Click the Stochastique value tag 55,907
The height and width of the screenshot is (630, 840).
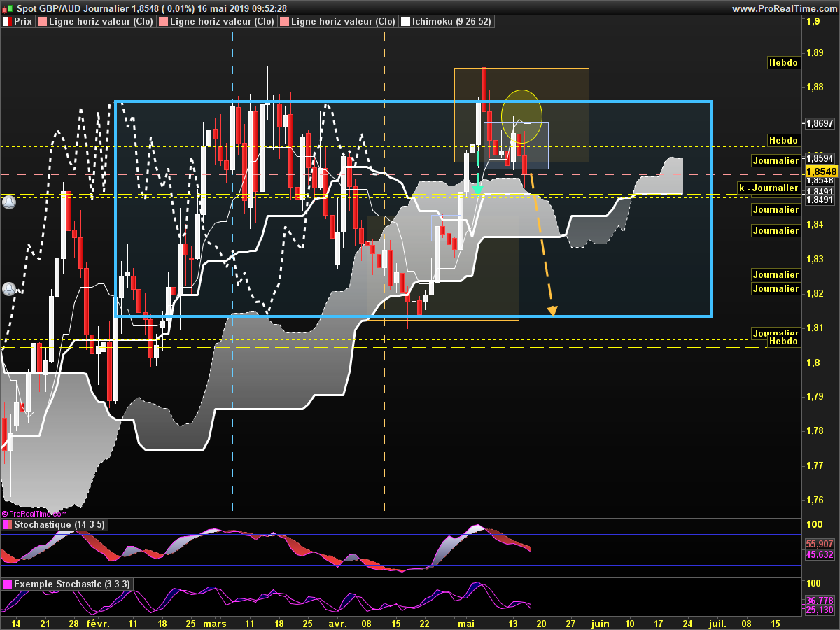click(x=820, y=544)
